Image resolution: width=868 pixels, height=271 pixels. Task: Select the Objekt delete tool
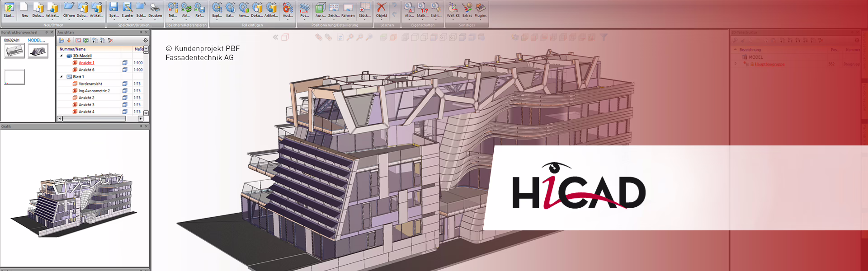382,9
